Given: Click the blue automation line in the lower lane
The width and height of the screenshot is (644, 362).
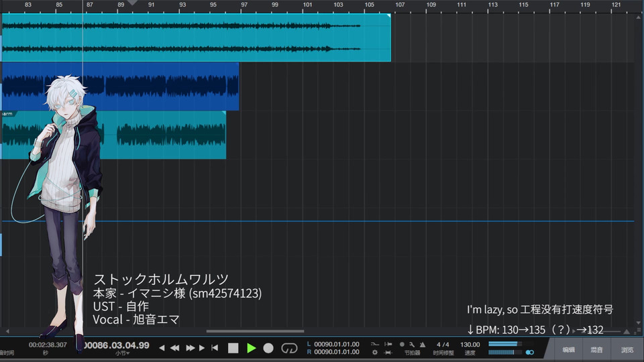Looking at the screenshot, I should click(318, 221).
